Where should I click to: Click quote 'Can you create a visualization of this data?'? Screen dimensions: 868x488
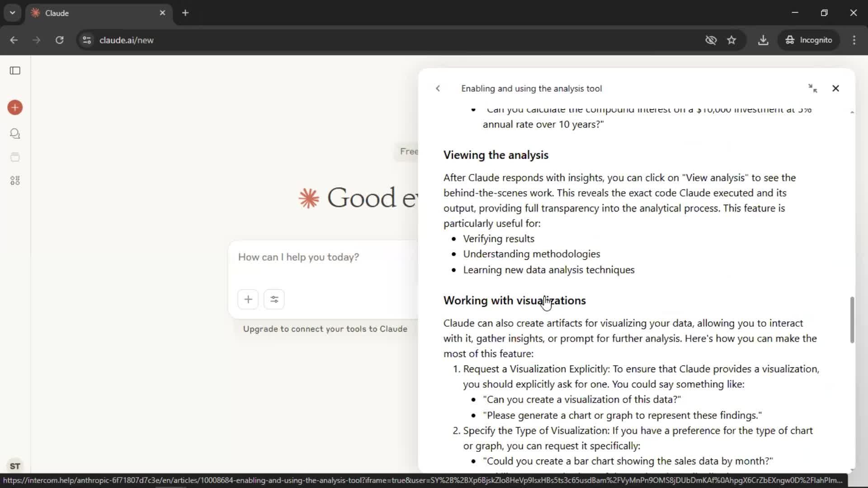pyautogui.click(x=582, y=399)
